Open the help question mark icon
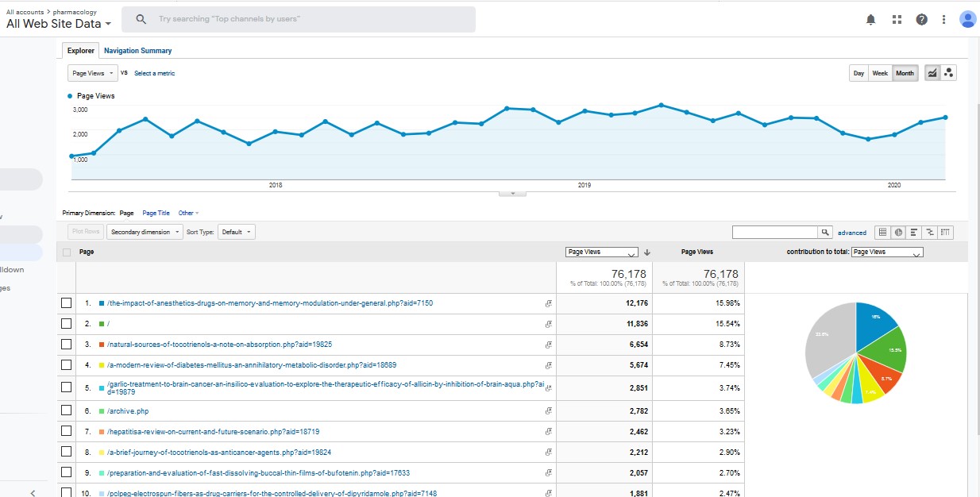This screenshot has height=497, width=980. (x=921, y=20)
